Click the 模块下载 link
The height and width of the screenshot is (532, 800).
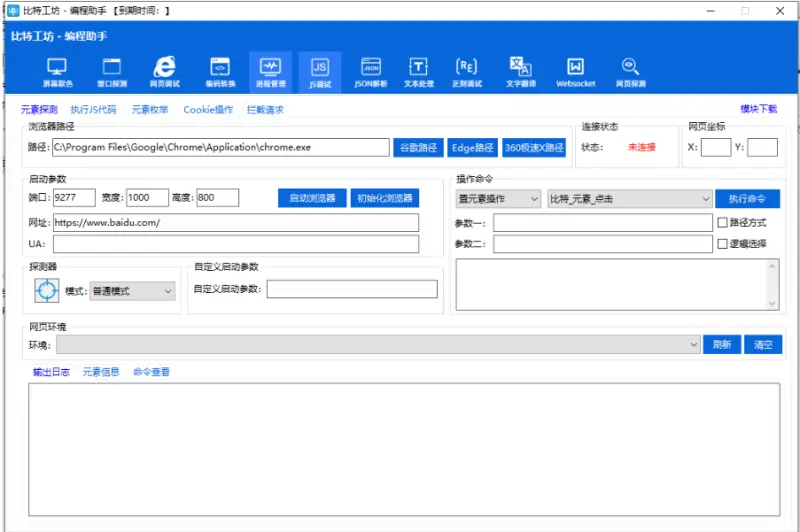click(758, 109)
